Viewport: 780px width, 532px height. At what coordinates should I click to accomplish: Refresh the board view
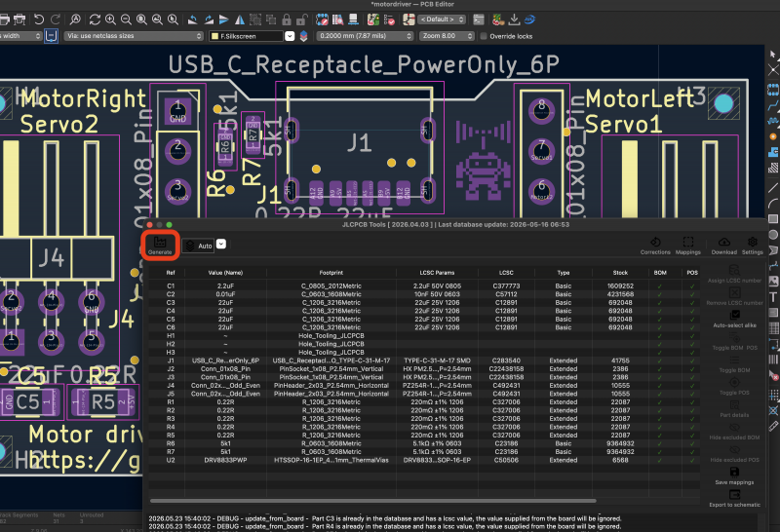(95, 19)
